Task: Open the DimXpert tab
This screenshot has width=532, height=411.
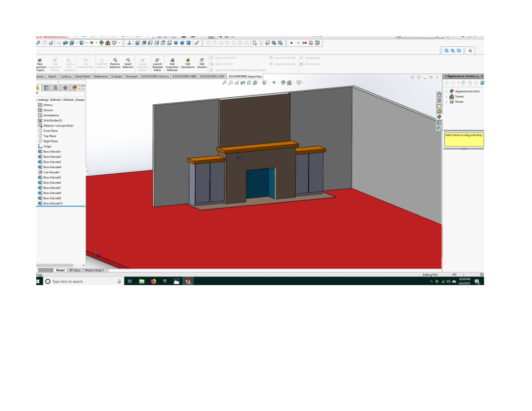Action: click(131, 76)
